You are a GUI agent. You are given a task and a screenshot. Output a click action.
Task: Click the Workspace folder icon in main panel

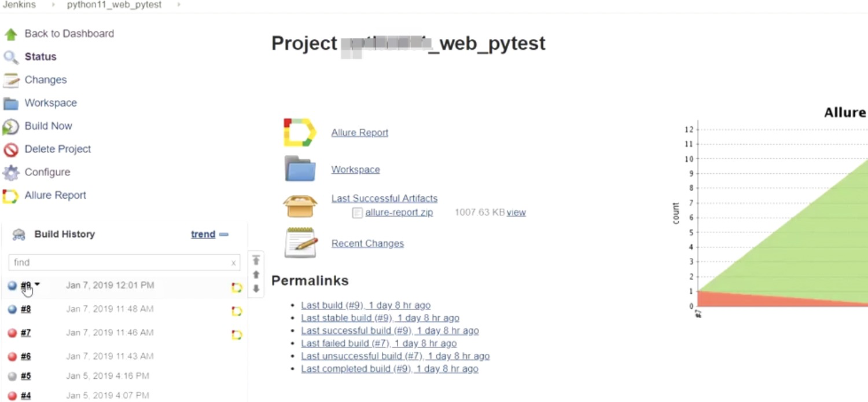click(300, 169)
